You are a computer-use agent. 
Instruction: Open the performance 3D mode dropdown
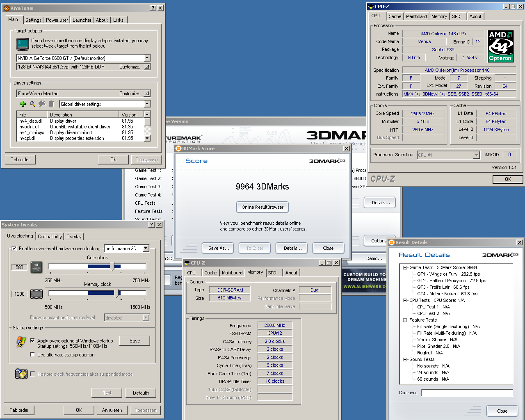(x=146, y=249)
